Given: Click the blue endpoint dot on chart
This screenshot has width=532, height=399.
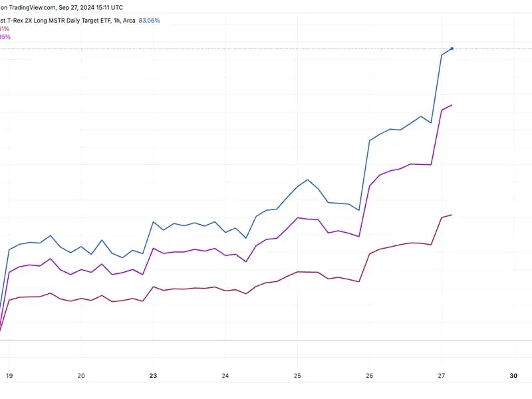Looking at the screenshot, I should tap(452, 49).
